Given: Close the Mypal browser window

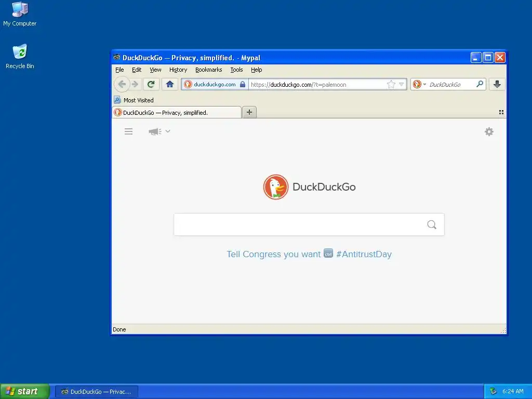Looking at the screenshot, I should click(500, 58).
